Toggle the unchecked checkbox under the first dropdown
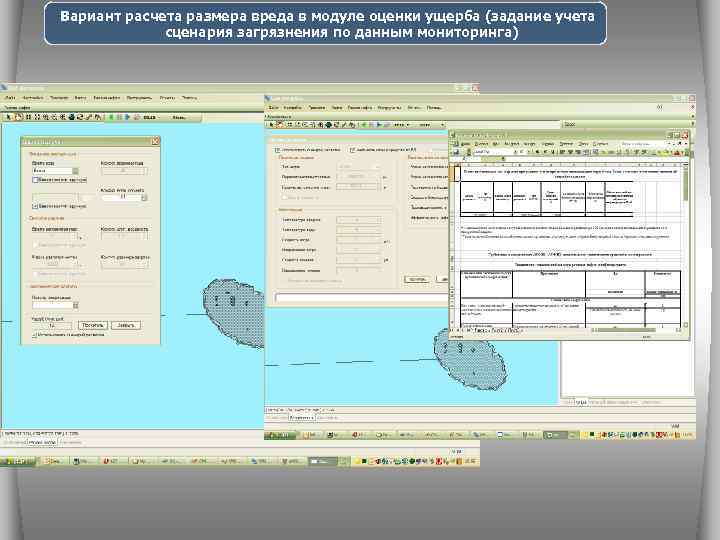The width and height of the screenshot is (720, 540). (35, 180)
